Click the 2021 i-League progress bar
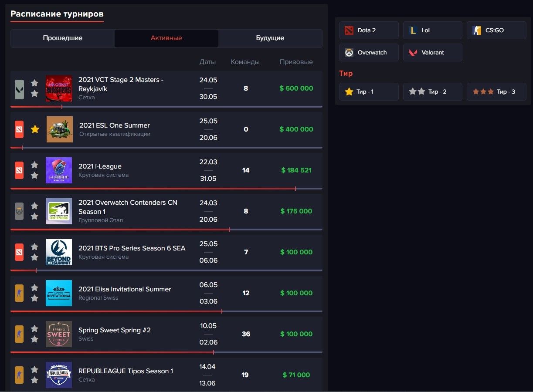 tap(166, 189)
